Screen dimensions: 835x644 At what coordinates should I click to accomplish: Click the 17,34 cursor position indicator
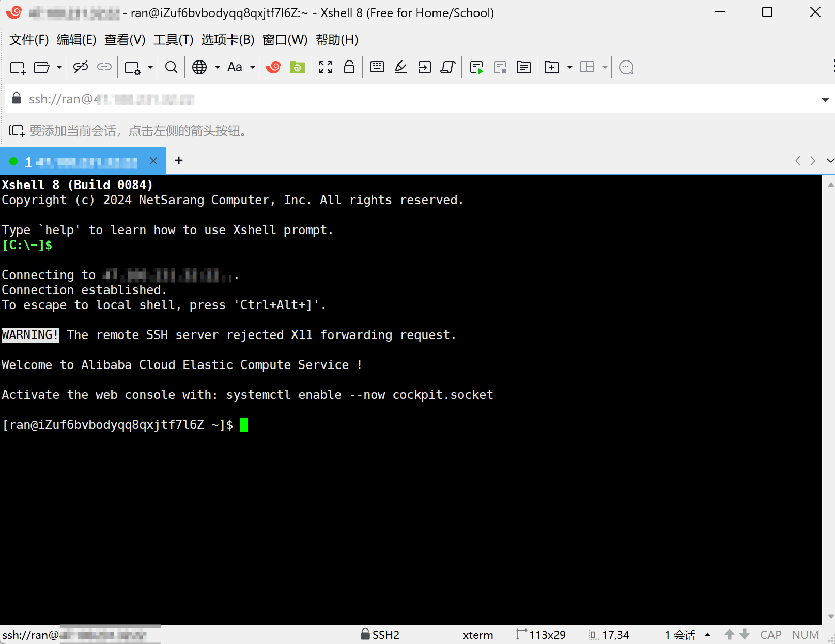coord(609,634)
